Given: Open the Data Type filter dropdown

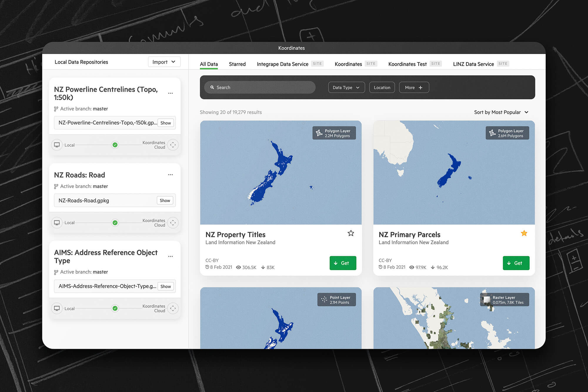Looking at the screenshot, I should coord(346,87).
